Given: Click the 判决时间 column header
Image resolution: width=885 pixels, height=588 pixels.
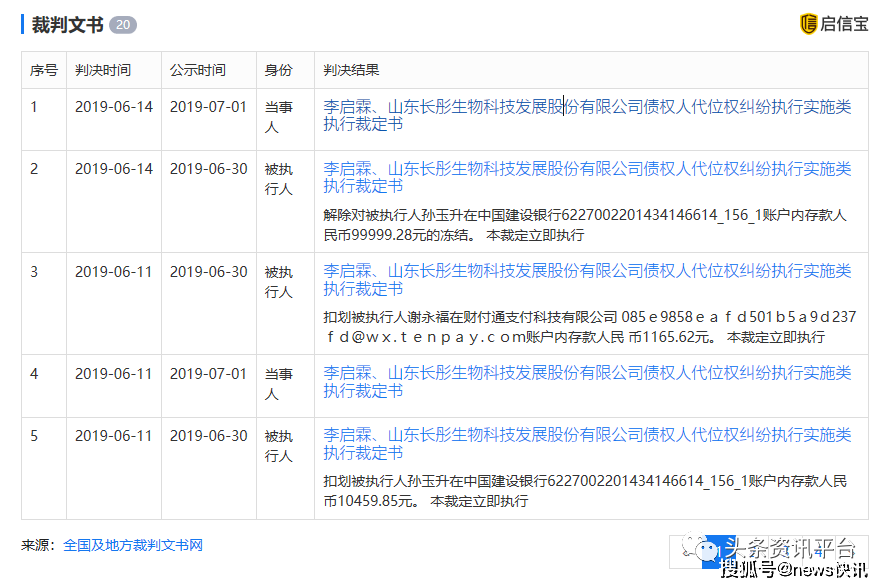Looking at the screenshot, I should pos(102,71).
